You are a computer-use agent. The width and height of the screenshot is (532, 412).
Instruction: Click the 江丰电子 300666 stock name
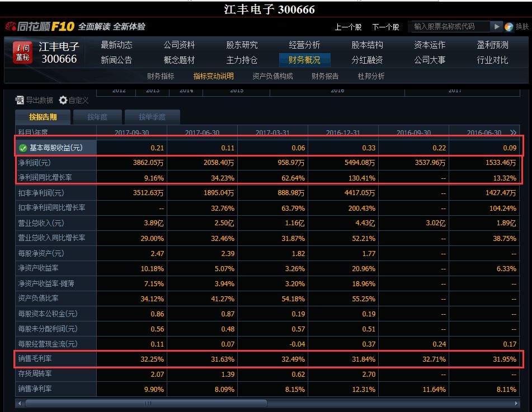[59, 53]
